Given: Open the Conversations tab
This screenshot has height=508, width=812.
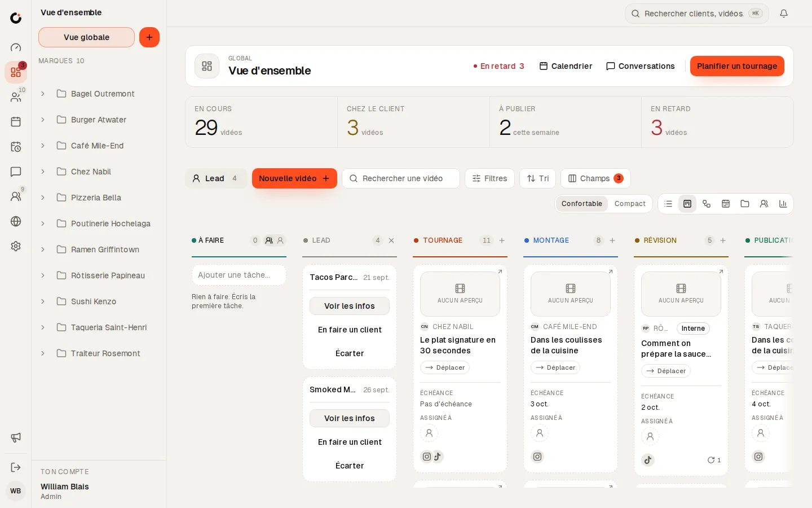Looking at the screenshot, I should click(x=640, y=66).
